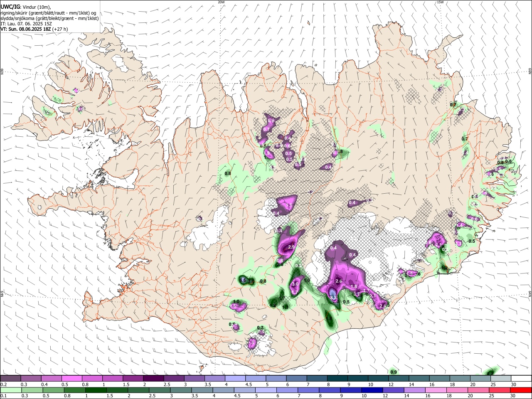This screenshot has width=532, height=399.
Task: Click the 3.0 precipitation value on map
Action: 296,284
